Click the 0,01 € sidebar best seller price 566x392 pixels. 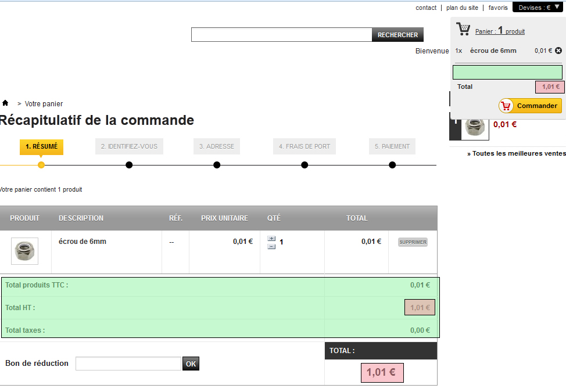pyautogui.click(x=505, y=124)
